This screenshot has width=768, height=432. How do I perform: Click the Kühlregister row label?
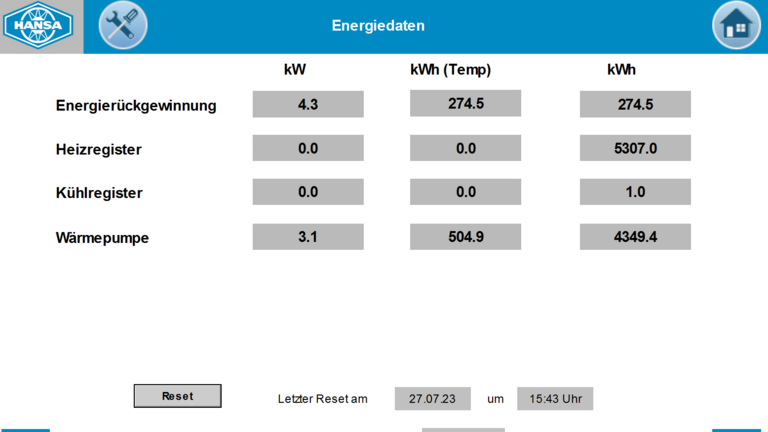point(99,193)
